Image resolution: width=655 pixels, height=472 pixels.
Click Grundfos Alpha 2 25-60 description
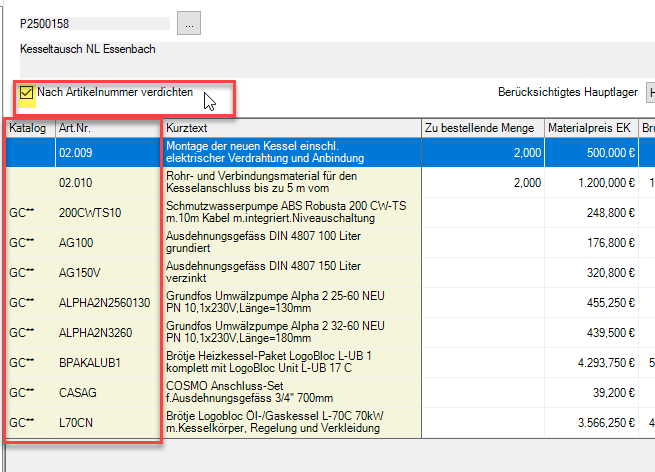[275, 303]
